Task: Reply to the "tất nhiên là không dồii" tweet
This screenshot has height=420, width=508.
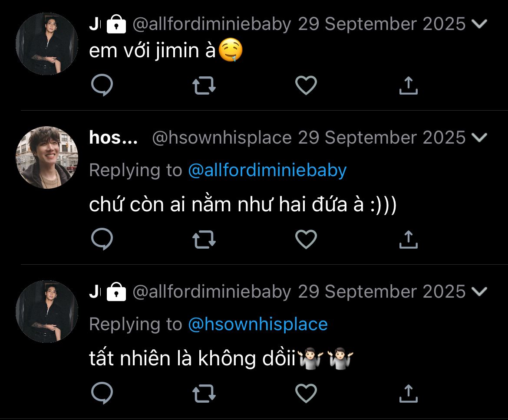Action: (102, 393)
